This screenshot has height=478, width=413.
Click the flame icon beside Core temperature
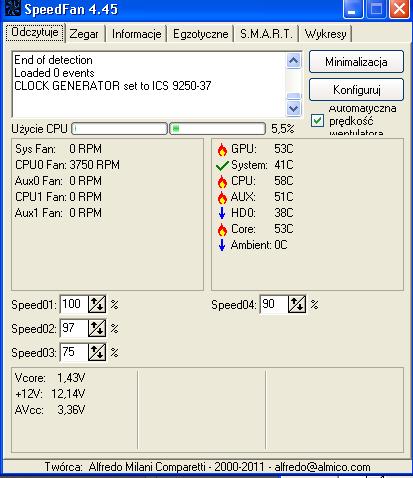click(x=222, y=229)
